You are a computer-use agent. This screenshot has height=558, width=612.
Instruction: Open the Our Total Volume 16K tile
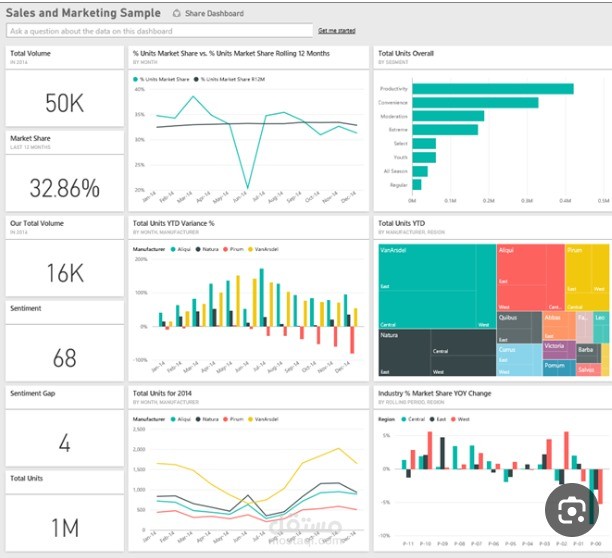pyautogui.click(x=64, y=256)
